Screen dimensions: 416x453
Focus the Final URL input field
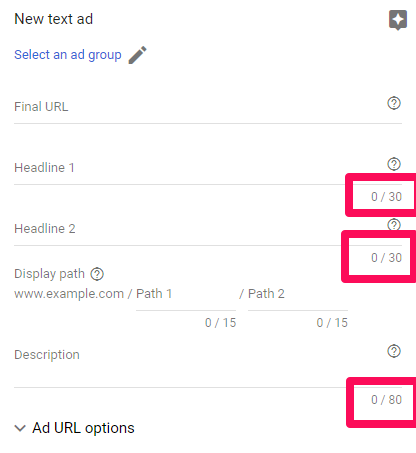click(x=208, y=107)
